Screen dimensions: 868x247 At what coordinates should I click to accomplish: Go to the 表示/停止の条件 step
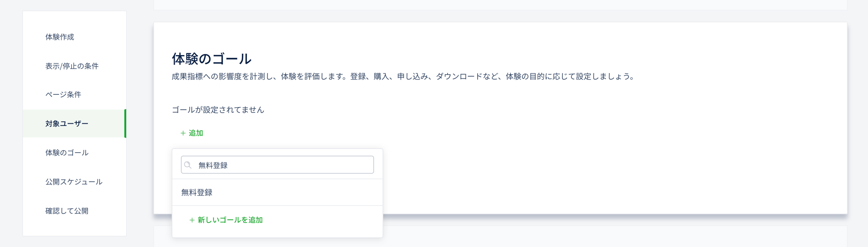[x=72, y=66]
